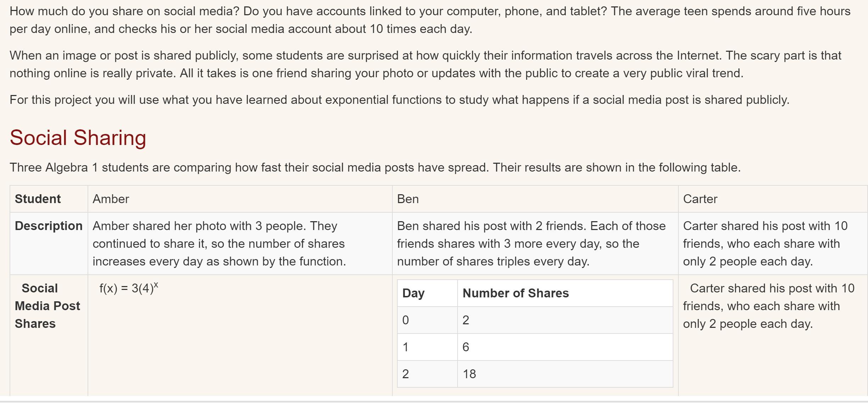Click Ben's description about shares tripling
868x403 pixels.
point(531,244)
